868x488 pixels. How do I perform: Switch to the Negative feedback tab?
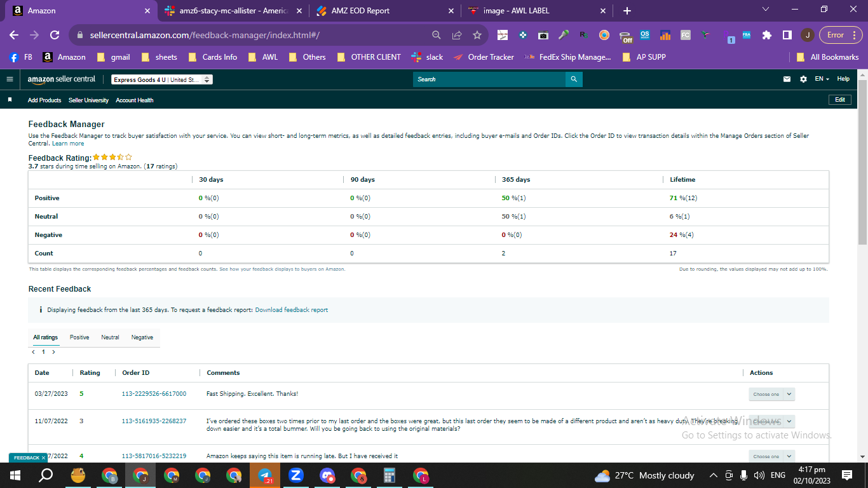[x=142, y=337]
